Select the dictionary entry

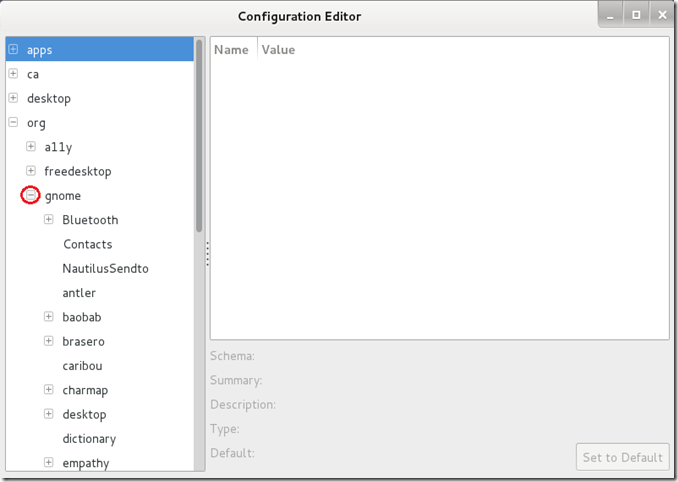[x=89, y=439]
